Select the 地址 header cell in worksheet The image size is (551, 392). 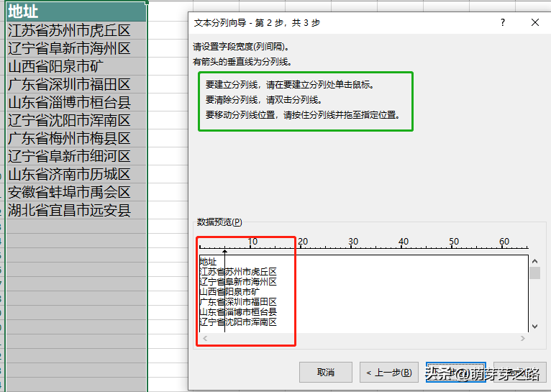click(x=76, y=12)
